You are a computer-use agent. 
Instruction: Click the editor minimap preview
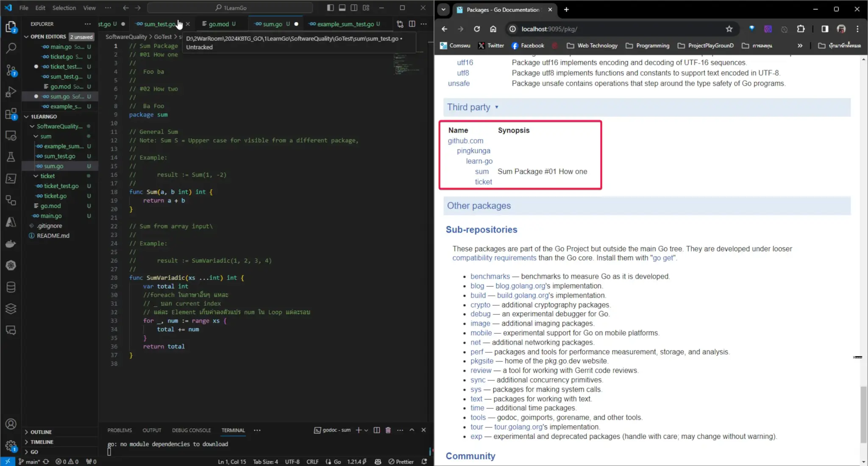[408, 64]
